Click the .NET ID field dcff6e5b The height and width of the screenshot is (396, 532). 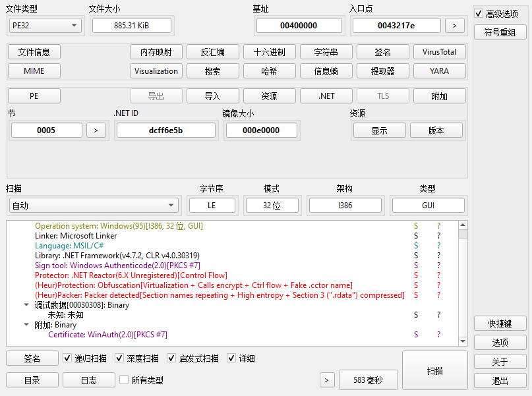click(x=166, y=130)
